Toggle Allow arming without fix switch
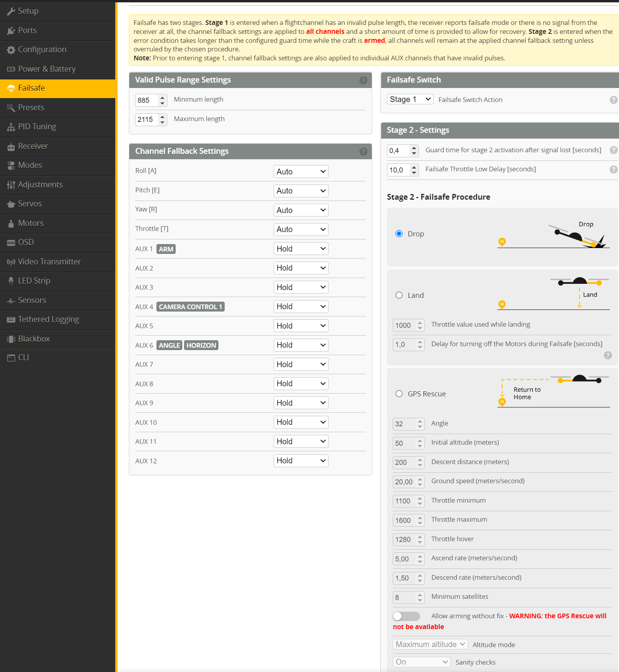 point(406,616)
